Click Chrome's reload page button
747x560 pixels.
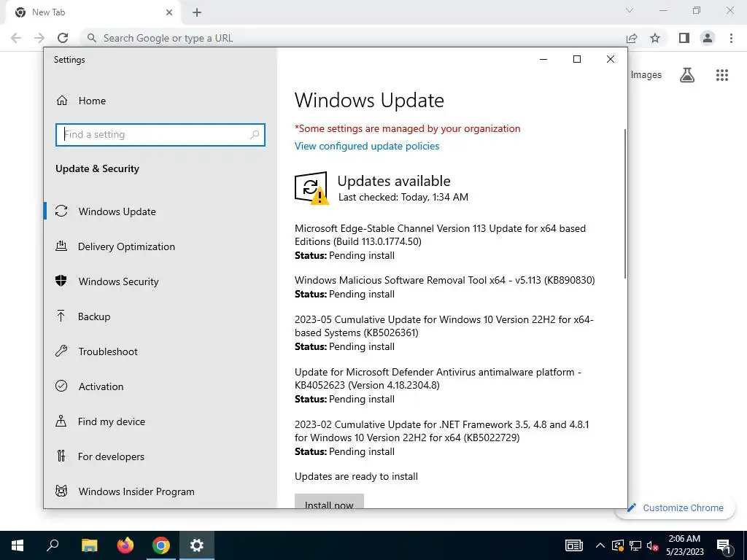[x=63, y=38]
